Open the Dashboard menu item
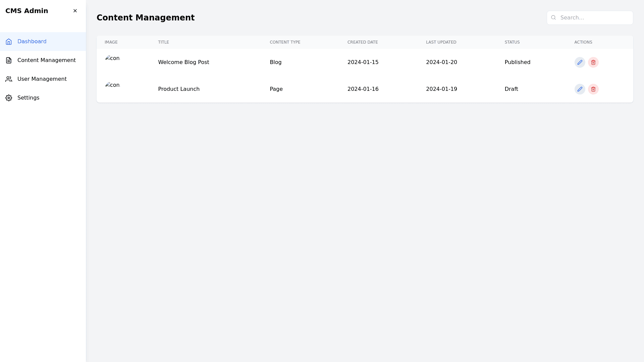The image size is (644, 362). [x=32, y=42]
